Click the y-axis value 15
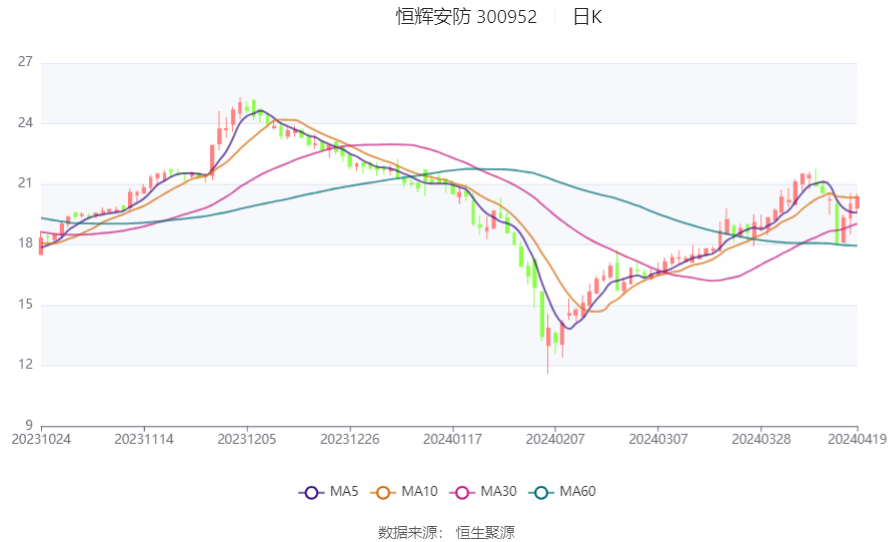The width and height of the screenshot is (893, 542). click(25, 304)
